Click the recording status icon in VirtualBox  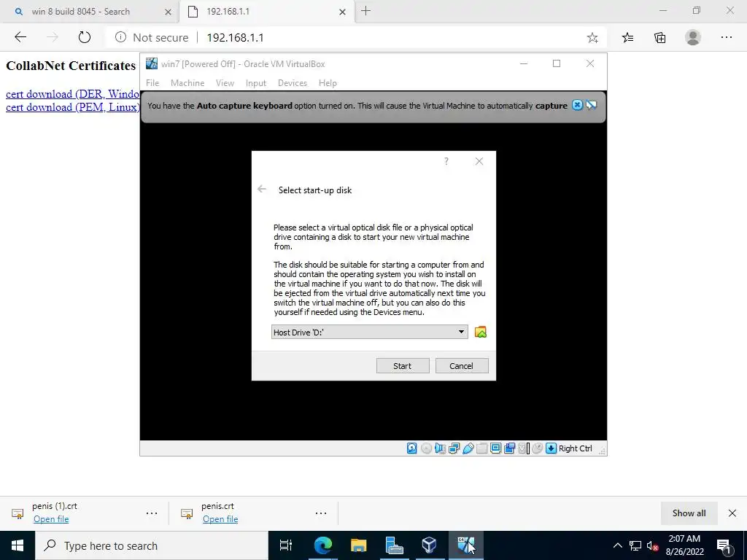click(x=509, y=448)
